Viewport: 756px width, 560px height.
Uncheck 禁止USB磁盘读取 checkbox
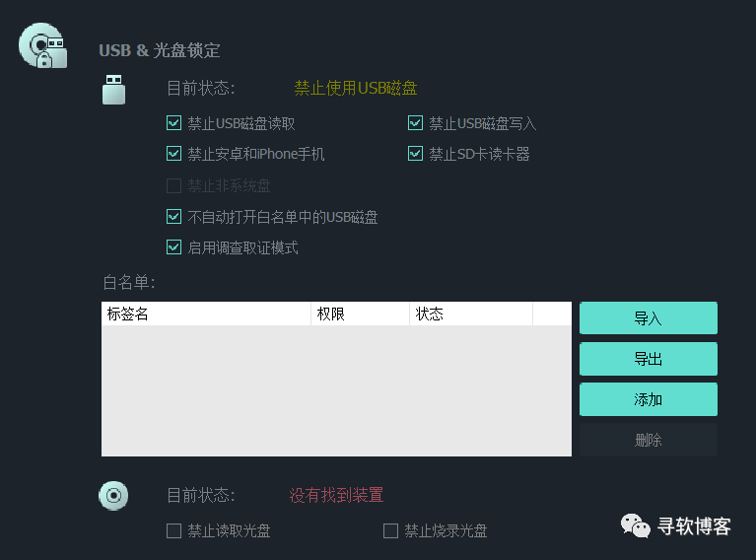pos(173,123)
